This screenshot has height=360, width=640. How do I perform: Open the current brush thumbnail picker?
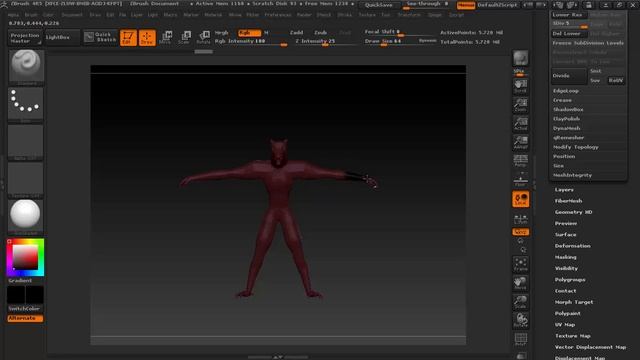pyautogui.click(x=26, y=67)
